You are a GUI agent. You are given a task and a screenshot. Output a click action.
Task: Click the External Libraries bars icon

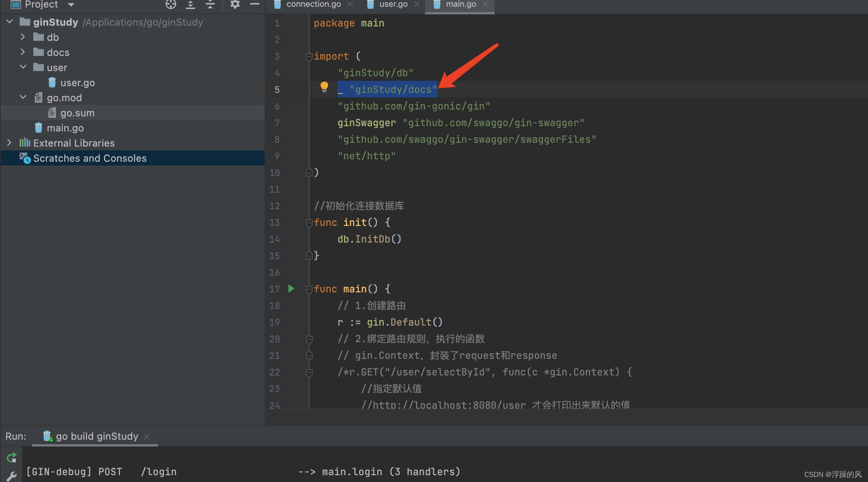tap(25, 142)
